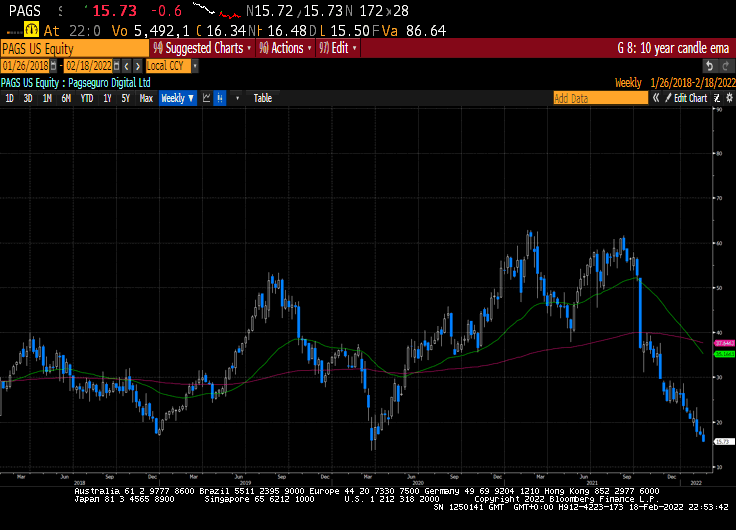736x530 pixels.
Task: Click the Add Data input field
Action: tap(600, 98)
